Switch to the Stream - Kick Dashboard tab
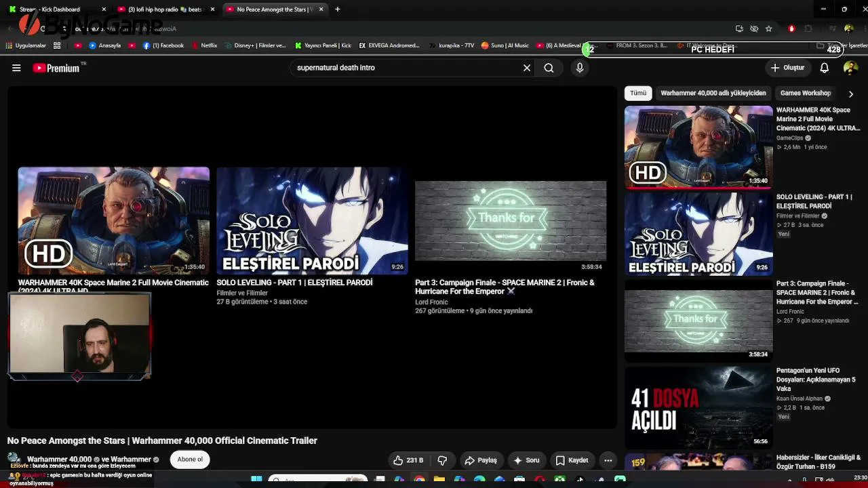This screenshot has width=868, height=488. pyautogui.click(x=50, y=9)
